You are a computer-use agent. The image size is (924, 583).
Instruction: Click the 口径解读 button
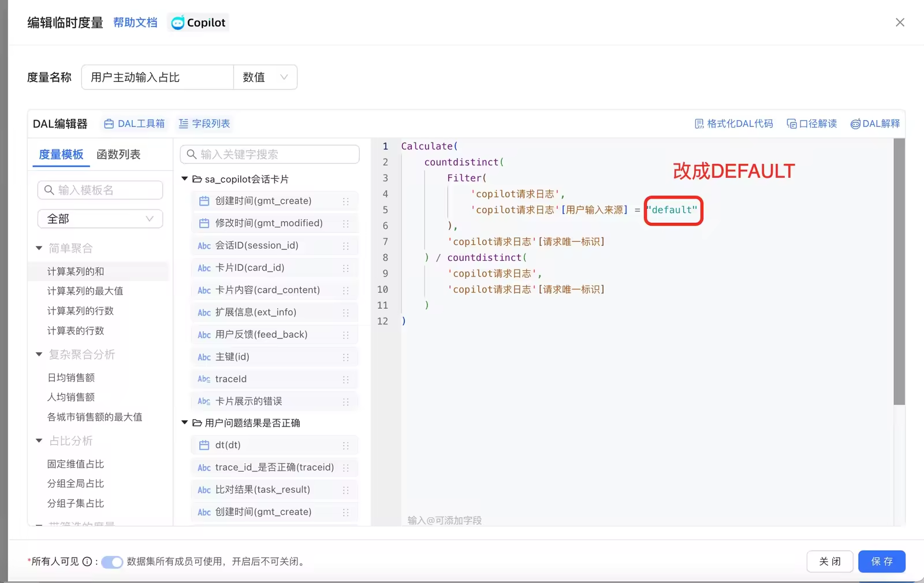pos(812,124)
